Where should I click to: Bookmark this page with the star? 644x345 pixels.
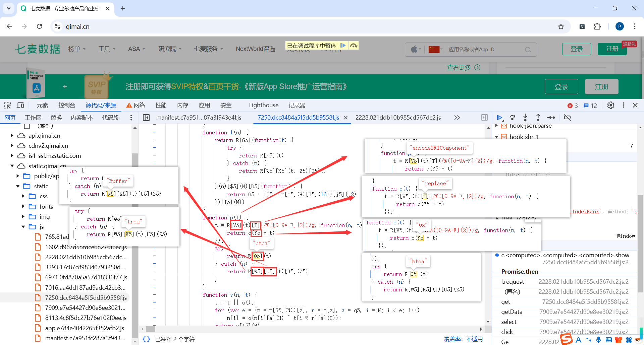(561, 26)
